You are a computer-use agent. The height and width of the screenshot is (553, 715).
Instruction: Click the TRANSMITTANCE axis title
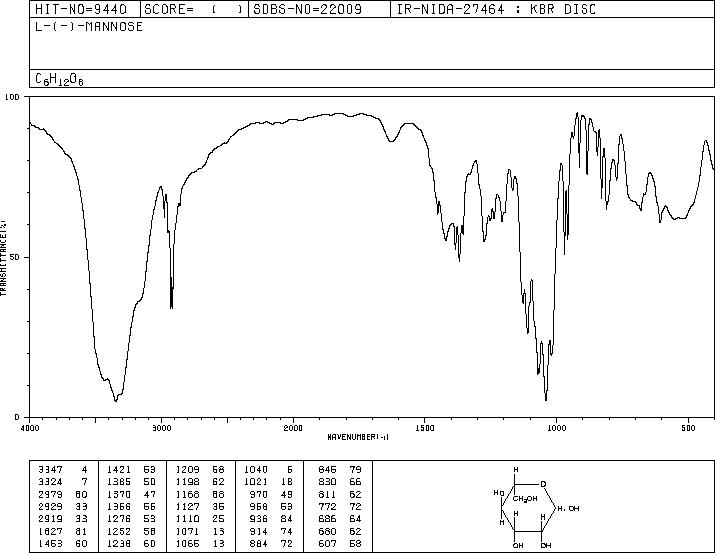[3, 257]
